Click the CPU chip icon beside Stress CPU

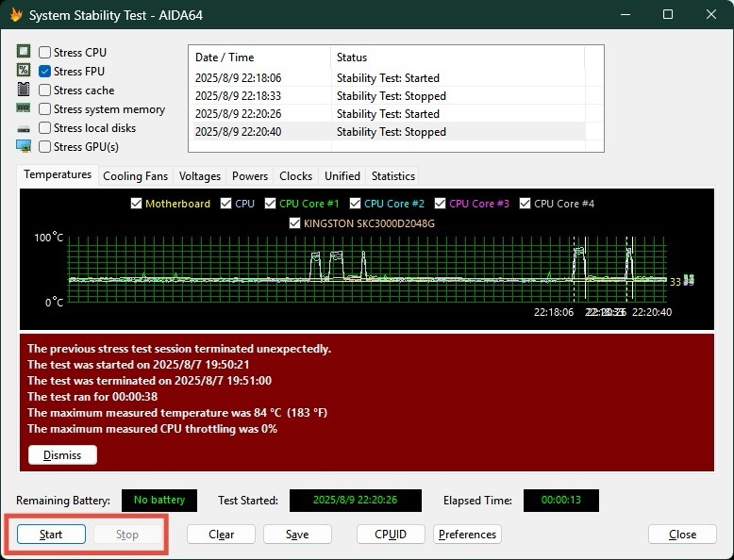(x=24, y=51)
